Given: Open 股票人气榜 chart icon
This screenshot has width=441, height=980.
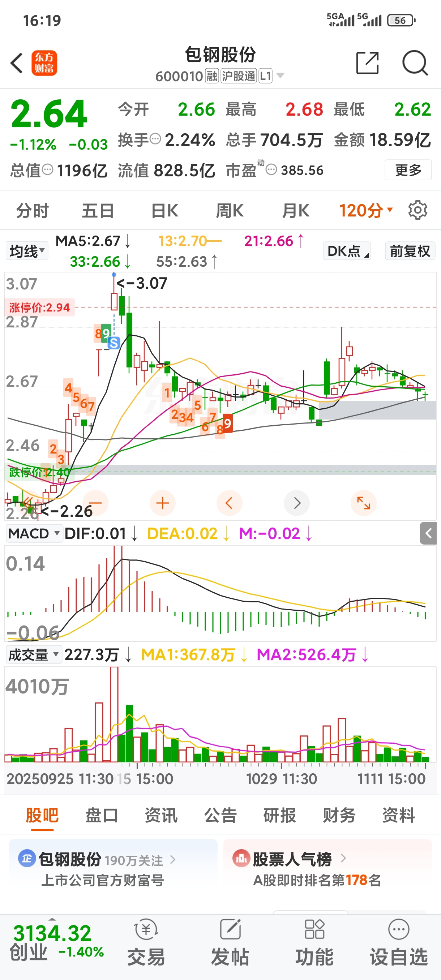Looking at the screenshot, I should 241,858.
